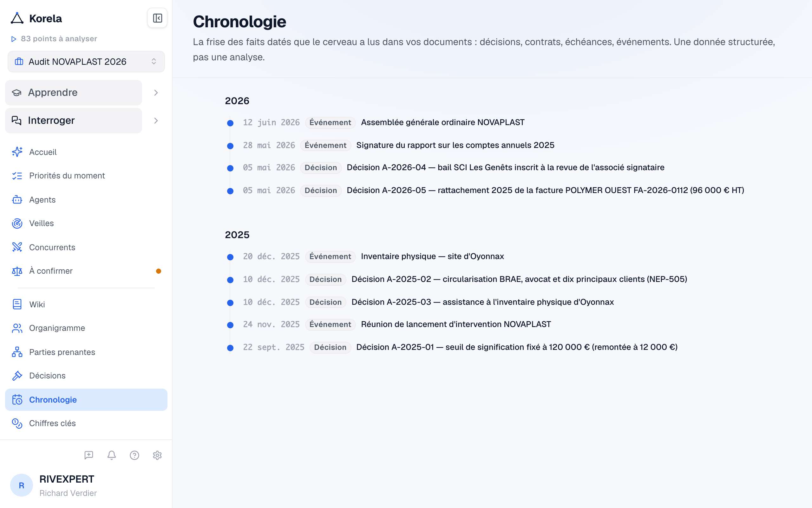Image resolution: width=812 pixels, height=508 pixels.
Task: Open the Apprendre section
Action: 74,92
